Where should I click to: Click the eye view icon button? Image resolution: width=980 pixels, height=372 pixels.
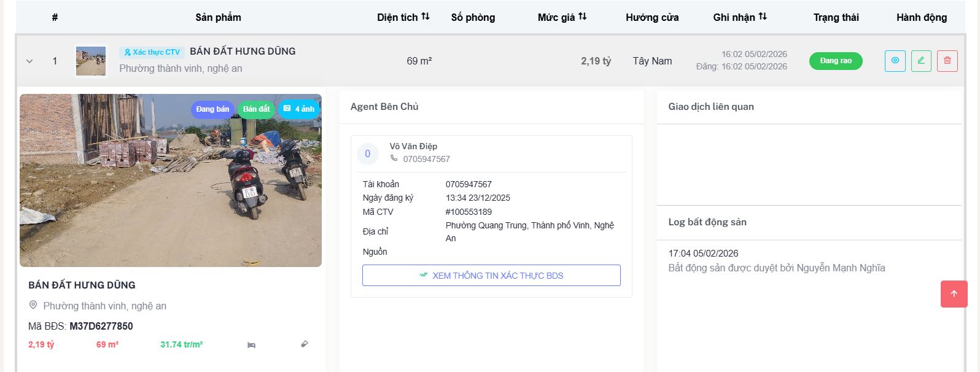tap(895, 61)
